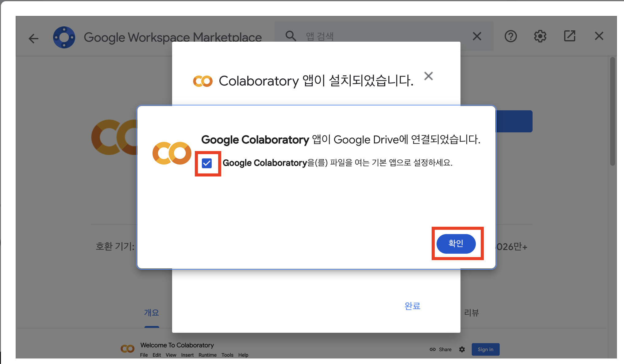Click the search magnifier icon

(291, 36)
